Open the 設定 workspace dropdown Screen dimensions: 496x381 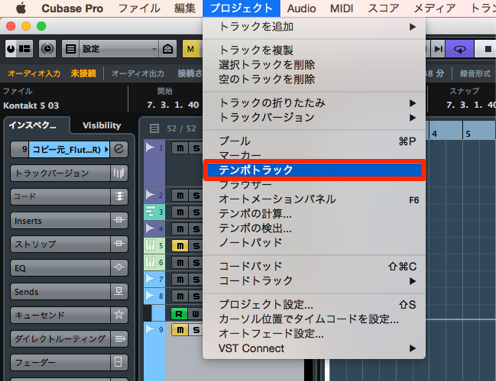pyautogui.click(x=119, y=49)
